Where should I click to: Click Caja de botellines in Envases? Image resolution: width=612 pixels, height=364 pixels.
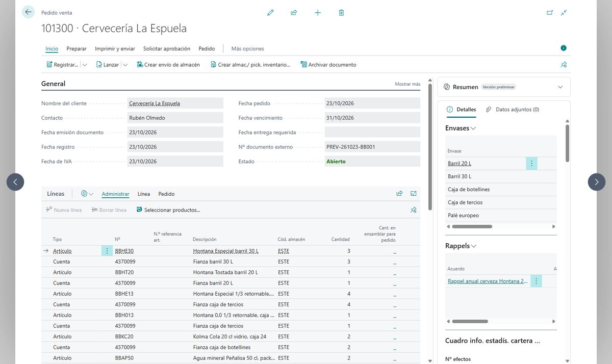(x=469, y=189)
